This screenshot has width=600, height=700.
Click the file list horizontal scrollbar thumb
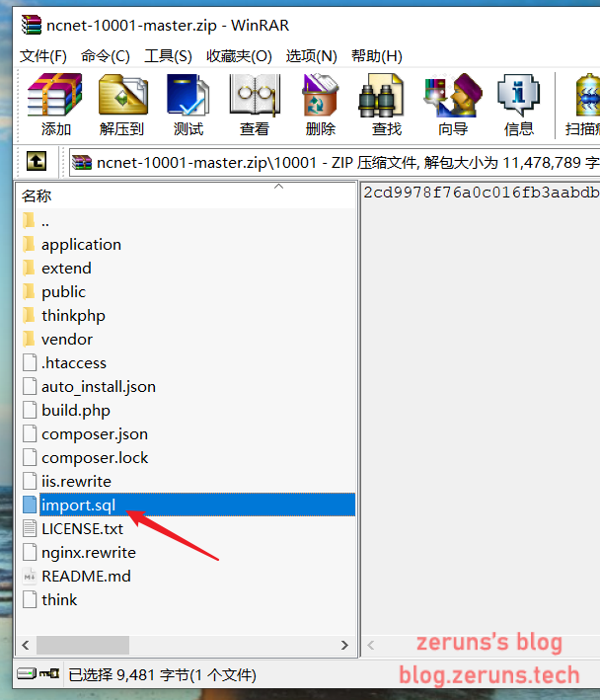83,645
